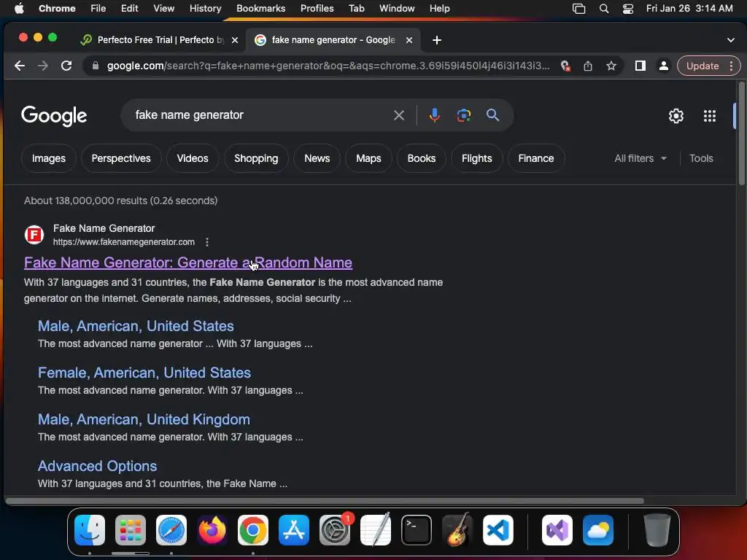Switch to the Perfecto Free Trial tab
This screenshot has height=560, width=747.
(x=160, y=40)
